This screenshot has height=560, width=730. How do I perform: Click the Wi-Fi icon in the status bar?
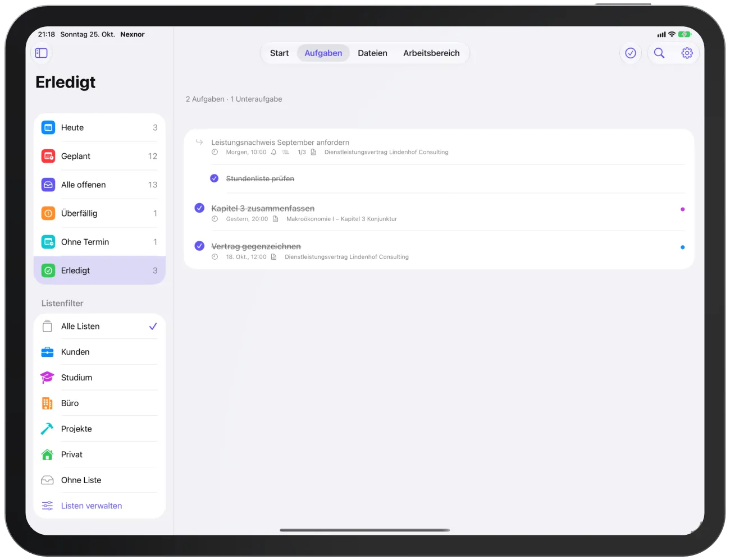pos(672,35)
